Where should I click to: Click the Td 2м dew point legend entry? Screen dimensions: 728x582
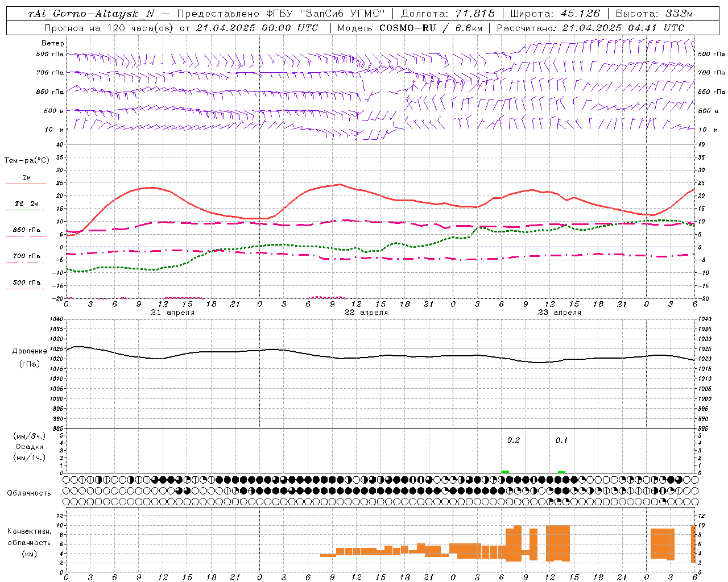27,203
